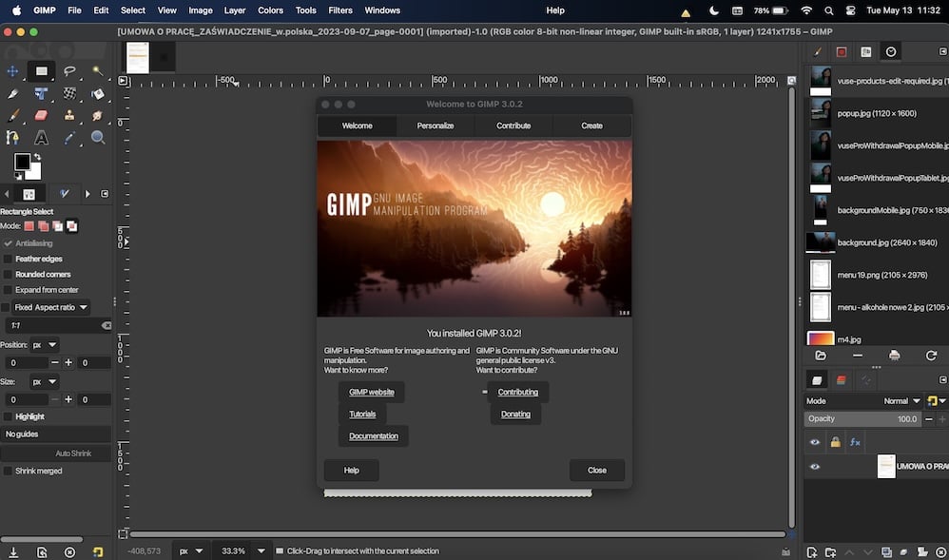Screen dimensions: 949x560
Task: Open the status bar unit px dropdown
Action: [190, 551]
